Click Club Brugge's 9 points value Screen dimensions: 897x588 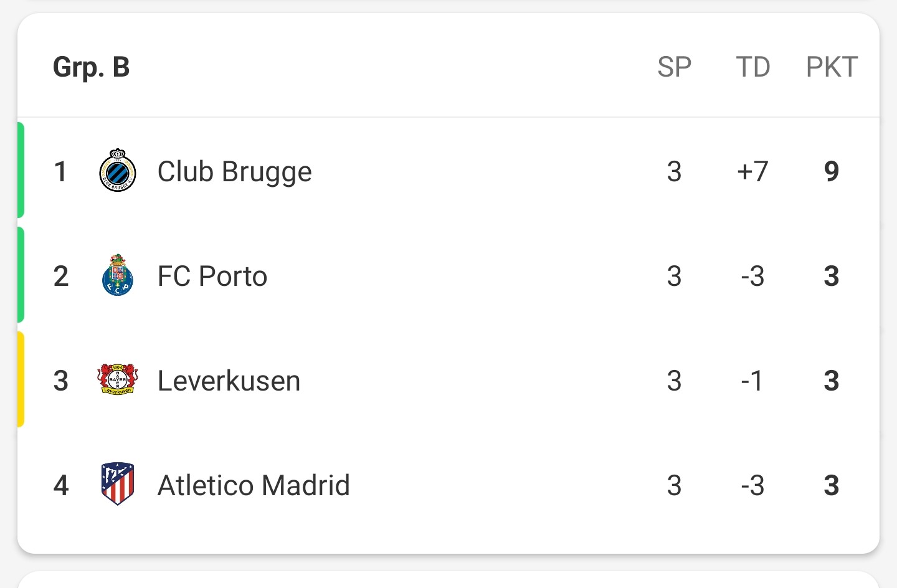tap(832, 171)
